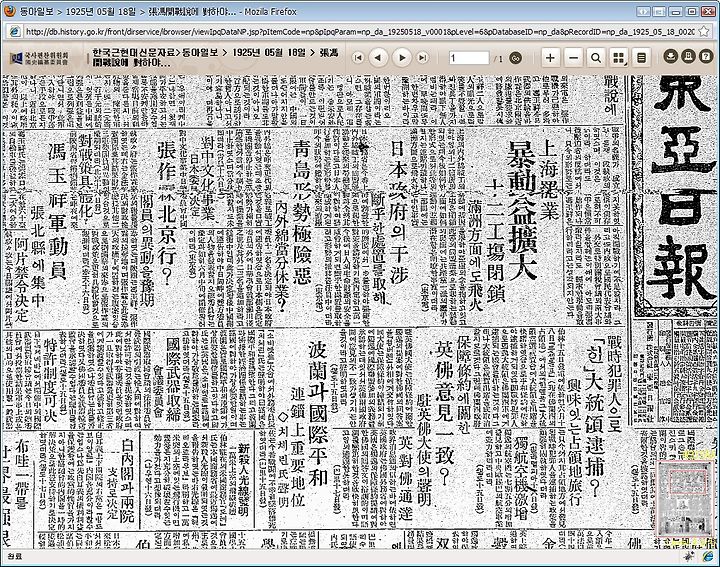Click the headline 對中文化事業
The width and height of the screenshot is (720, 567).
coord(208,178)
